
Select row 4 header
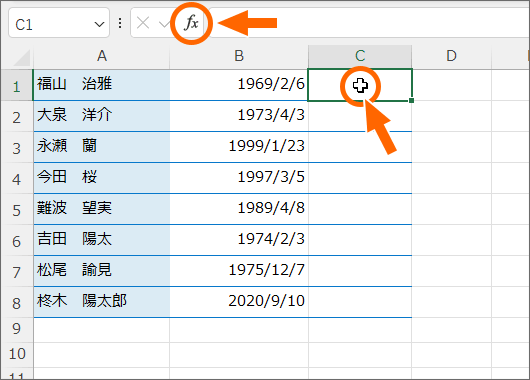pos(17,178)
